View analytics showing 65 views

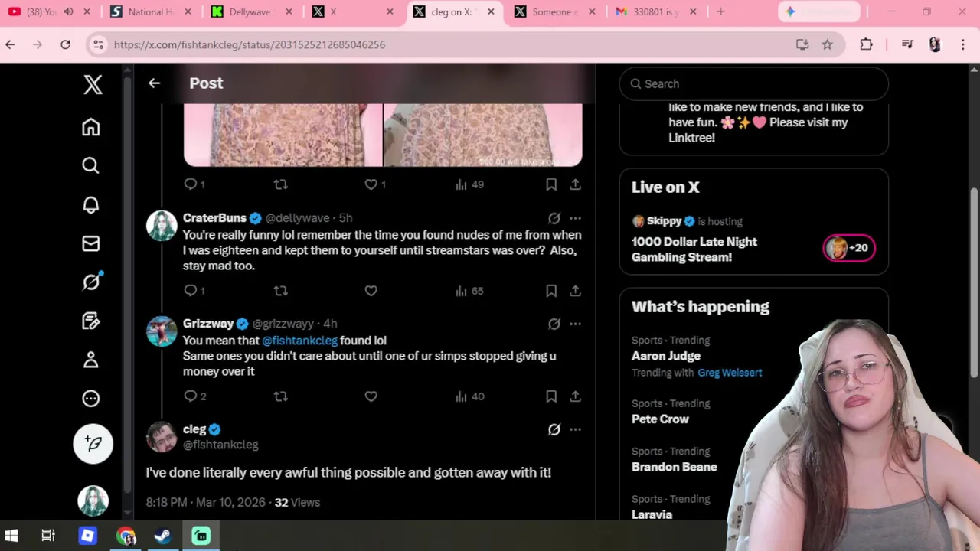[469, 291]
